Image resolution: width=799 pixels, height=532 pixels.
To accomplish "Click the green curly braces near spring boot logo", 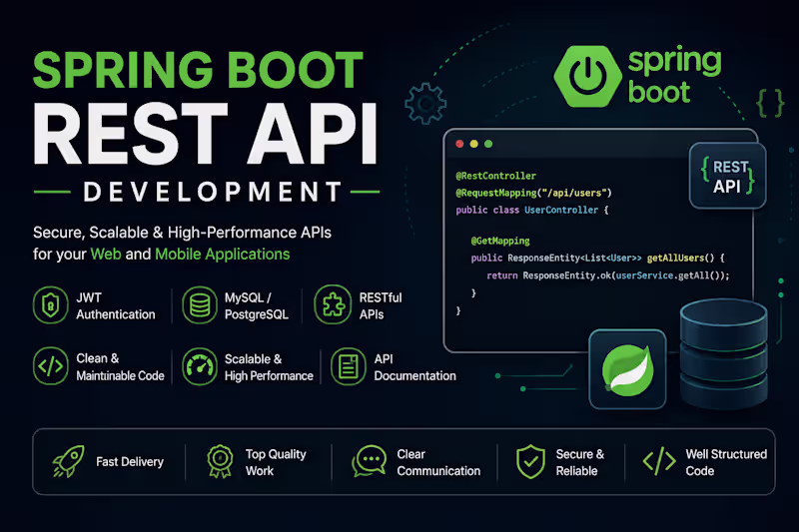I will pyautogui.click(x=770, y=104).
